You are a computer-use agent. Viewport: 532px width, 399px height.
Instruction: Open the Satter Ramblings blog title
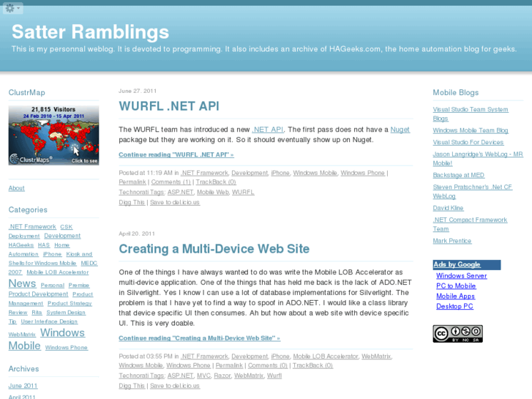pyautogui.click(x=90, y=32)
